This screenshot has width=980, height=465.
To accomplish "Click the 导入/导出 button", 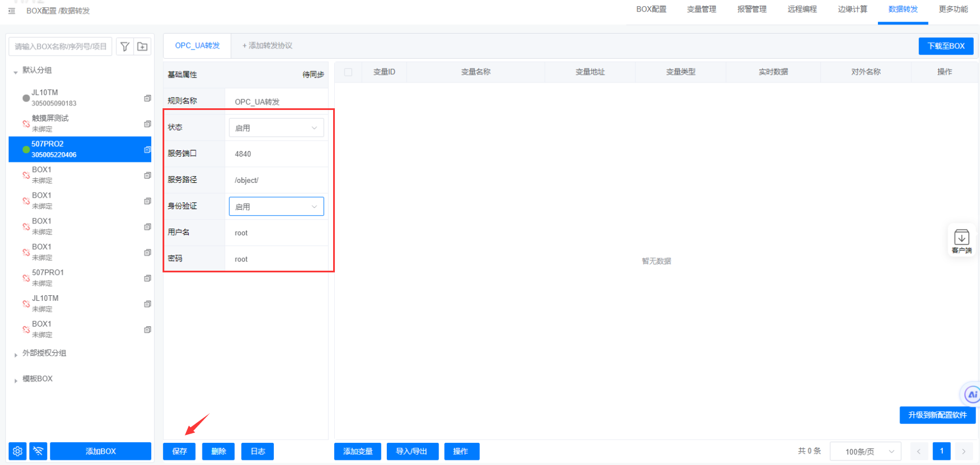I will [412, 451].
